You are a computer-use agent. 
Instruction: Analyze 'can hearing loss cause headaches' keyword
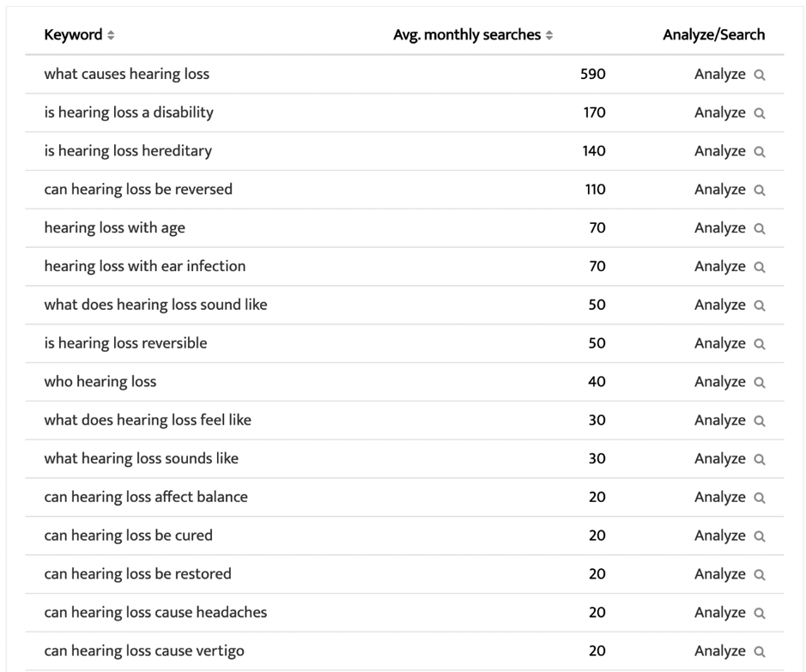tap(719, 612)
